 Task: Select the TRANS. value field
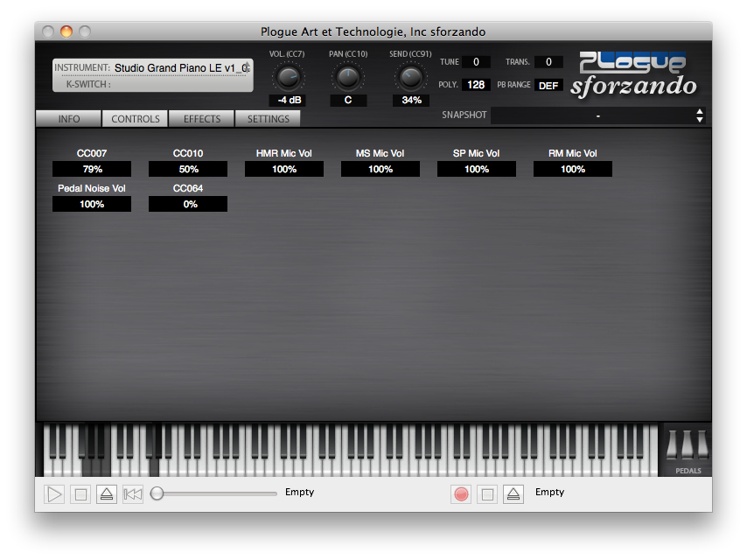click(x=548, y=62)
